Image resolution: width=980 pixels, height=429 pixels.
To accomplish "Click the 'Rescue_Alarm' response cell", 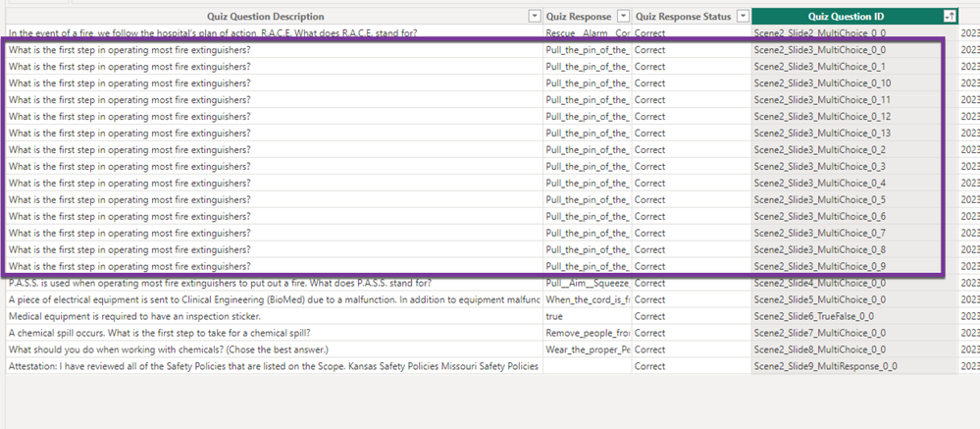I will pyautogui.click(x=587, y=33).
